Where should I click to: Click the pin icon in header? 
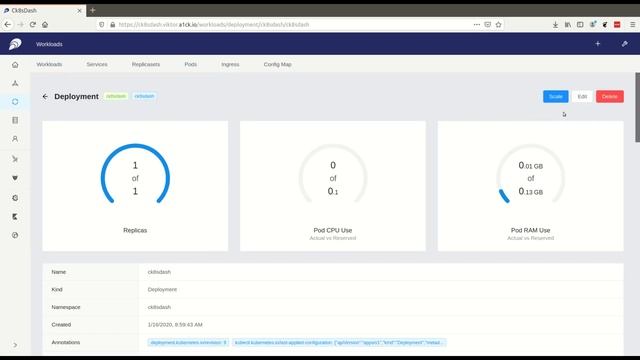624,44
